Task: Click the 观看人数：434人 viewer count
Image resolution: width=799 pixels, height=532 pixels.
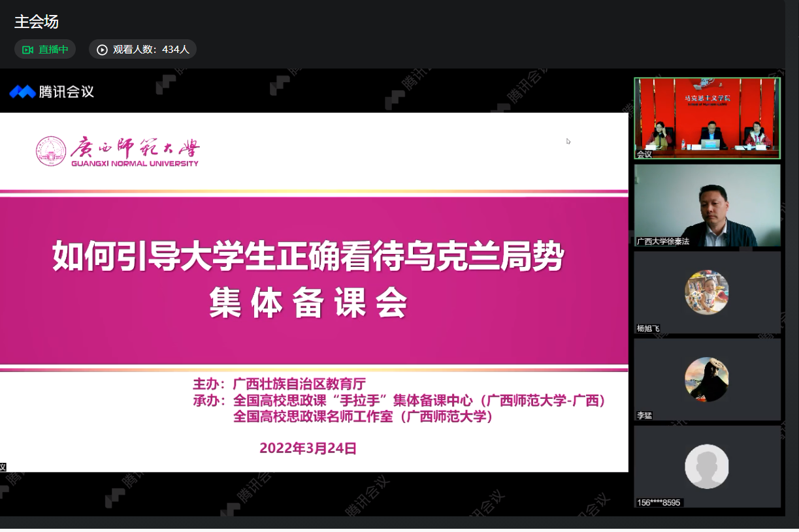Action: pos(151,50)
